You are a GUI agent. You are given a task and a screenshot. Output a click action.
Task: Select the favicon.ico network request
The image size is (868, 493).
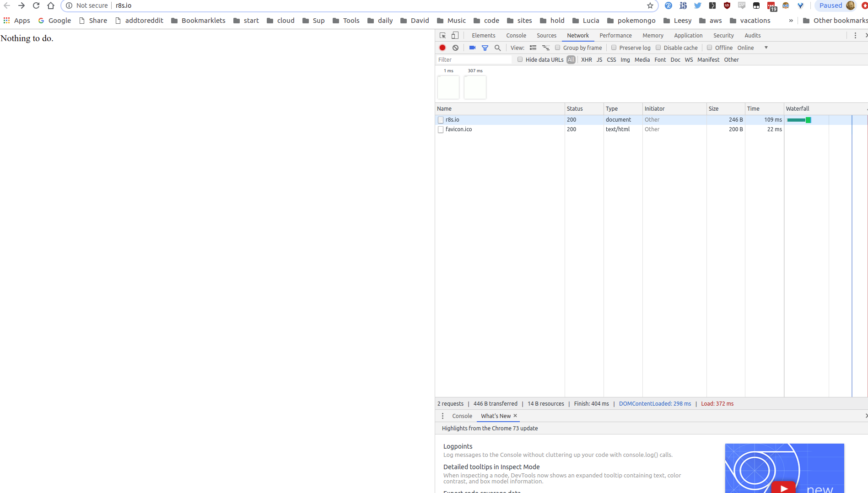(459, 129)
